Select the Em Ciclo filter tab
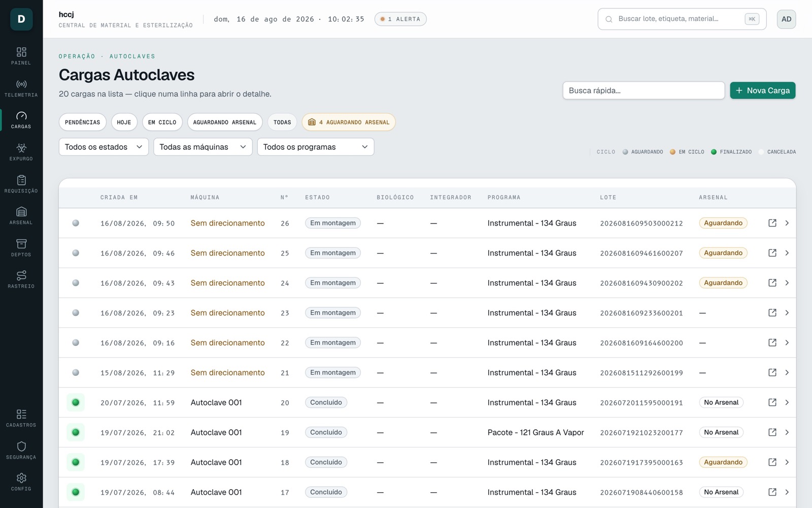 pos(162,122)
